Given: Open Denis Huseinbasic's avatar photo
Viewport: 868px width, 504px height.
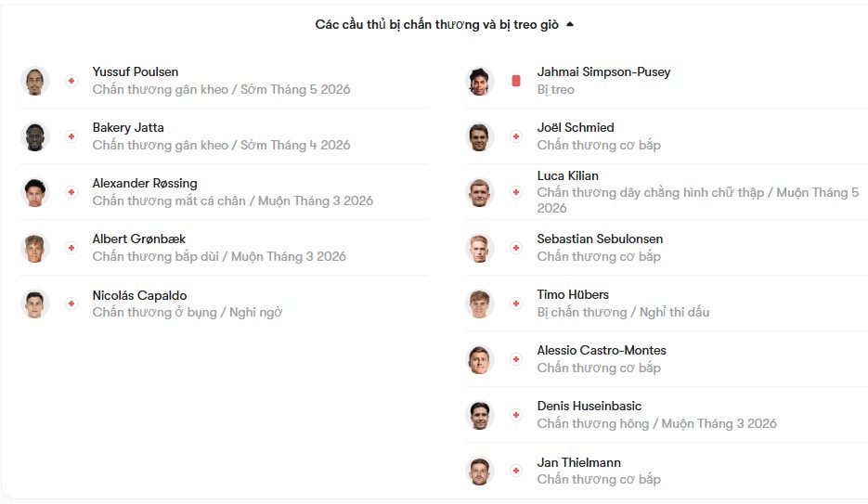Looking at the screenshot, I should (480, 415).
